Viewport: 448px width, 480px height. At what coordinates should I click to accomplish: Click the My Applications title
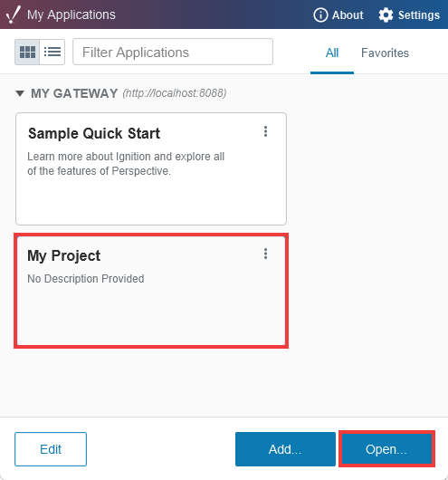pyautogui.click(x=71, y=14)
